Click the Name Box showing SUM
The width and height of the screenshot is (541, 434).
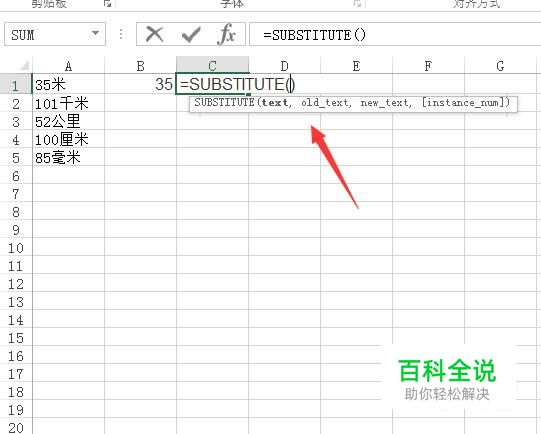pos(55,34)
